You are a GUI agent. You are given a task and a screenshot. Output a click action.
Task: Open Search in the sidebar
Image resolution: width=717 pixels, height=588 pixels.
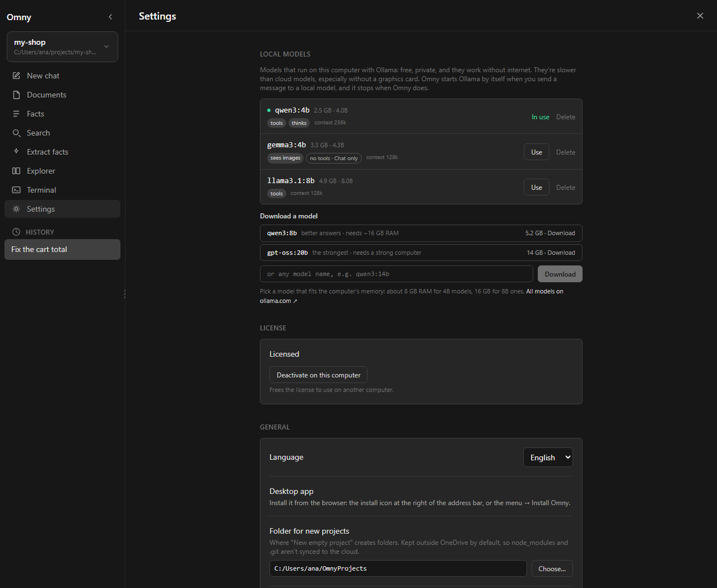62,133
